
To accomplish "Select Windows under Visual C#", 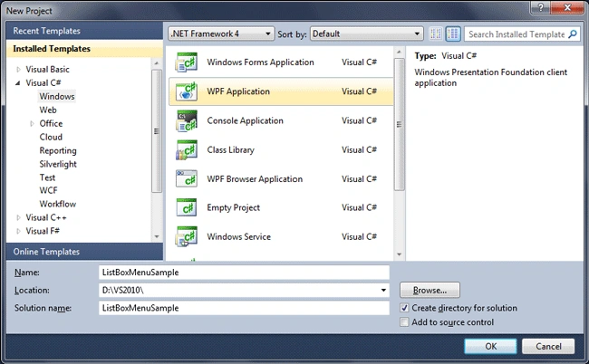I will (57, 97).
